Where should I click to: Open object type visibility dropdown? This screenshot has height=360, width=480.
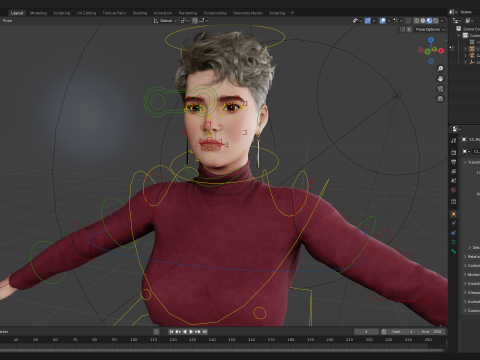pyautogui.click(x=357, y=21)
